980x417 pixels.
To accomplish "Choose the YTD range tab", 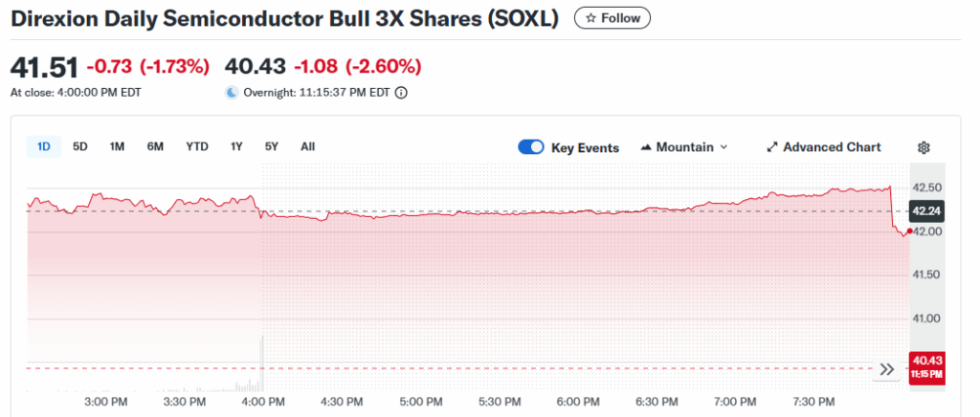I will pyautogui.click(x=197, y=146).
